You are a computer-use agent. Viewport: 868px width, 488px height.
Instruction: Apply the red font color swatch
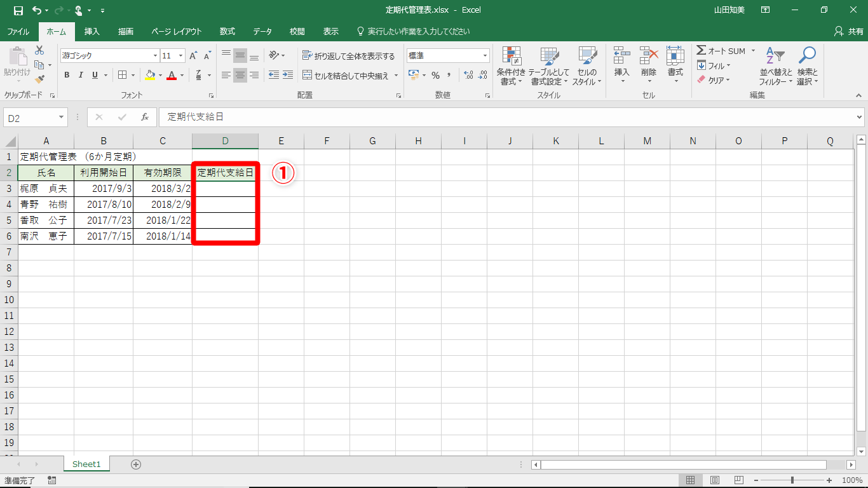[171, 75]
